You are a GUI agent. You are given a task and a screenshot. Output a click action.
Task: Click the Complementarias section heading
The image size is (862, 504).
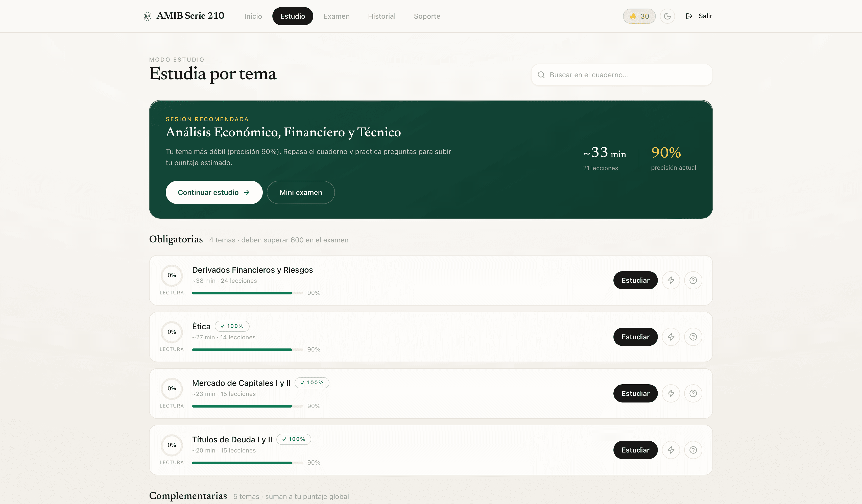pos(188,496)
